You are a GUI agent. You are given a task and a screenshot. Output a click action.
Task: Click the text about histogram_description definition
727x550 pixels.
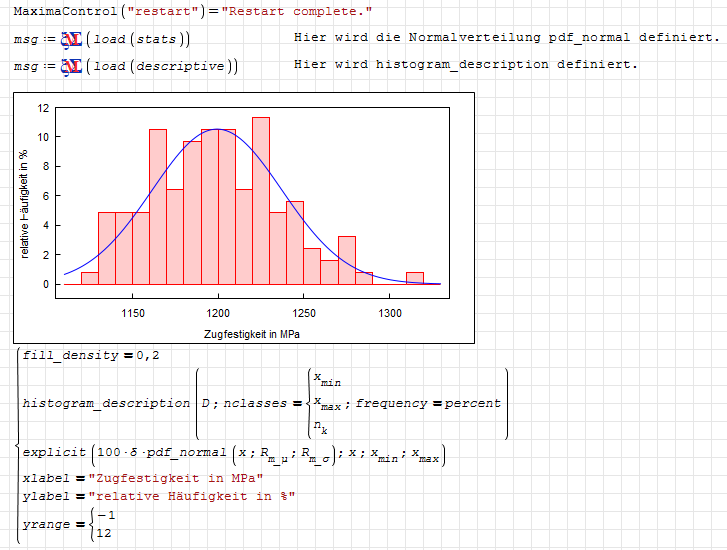pyautogui.click(x=466, y=65)
